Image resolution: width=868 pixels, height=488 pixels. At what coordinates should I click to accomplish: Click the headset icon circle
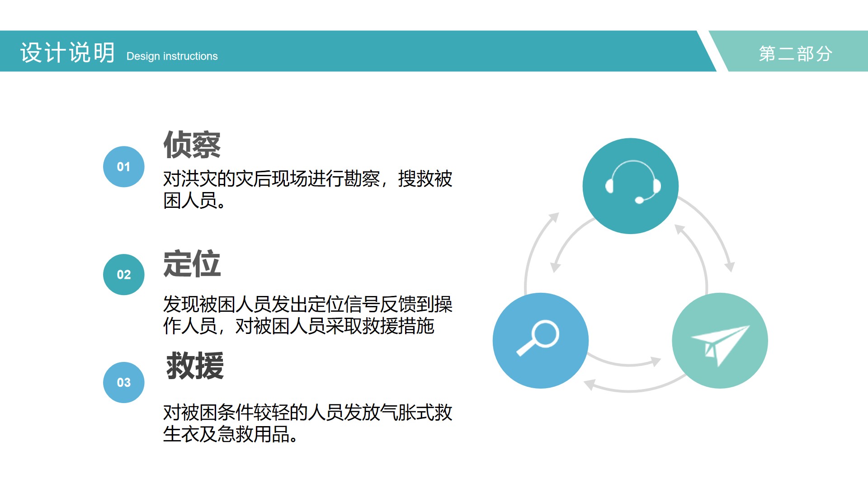(x=631, y=186)
